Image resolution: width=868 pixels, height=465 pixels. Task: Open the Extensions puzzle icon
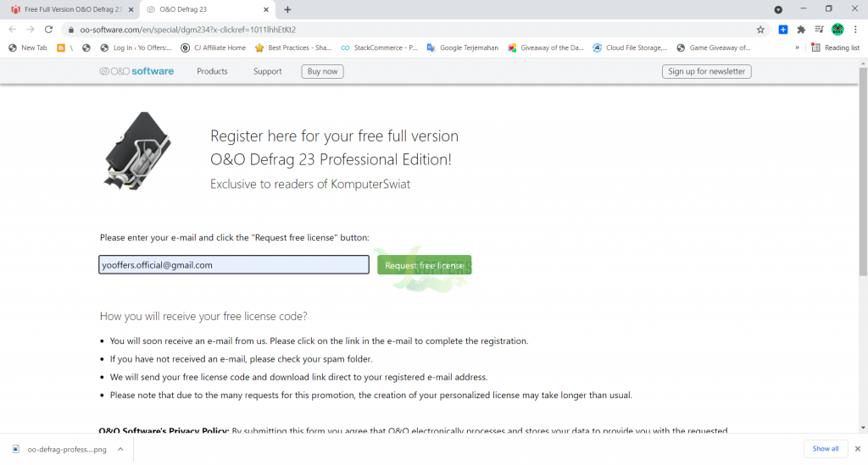tap(801, 30)
